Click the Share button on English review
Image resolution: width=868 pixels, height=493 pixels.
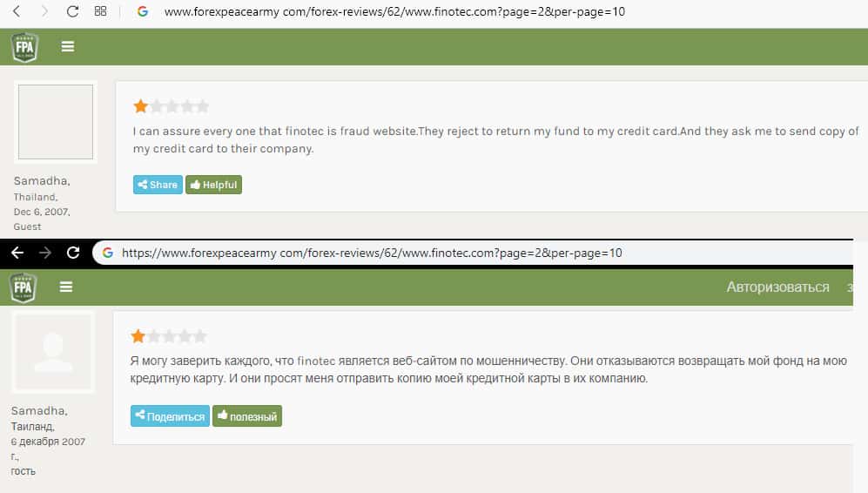point(158,185)
